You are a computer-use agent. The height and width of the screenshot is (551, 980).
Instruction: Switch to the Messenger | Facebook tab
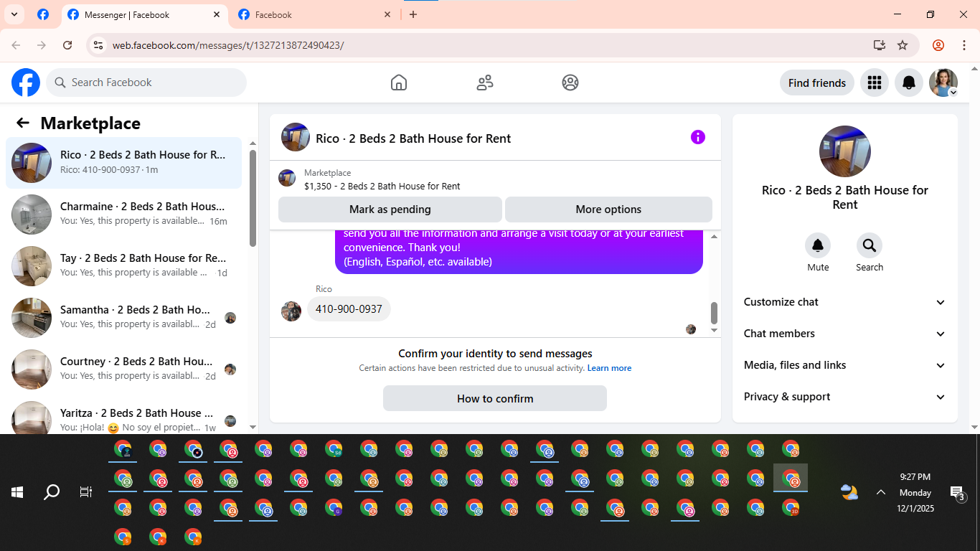(x=143, y=14)
